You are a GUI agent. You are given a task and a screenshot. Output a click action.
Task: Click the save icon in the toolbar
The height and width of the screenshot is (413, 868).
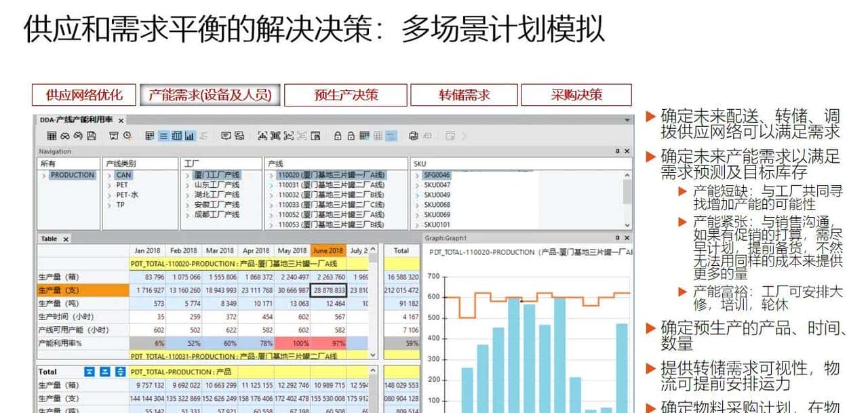pyautogui.click(x=90, y=135)
